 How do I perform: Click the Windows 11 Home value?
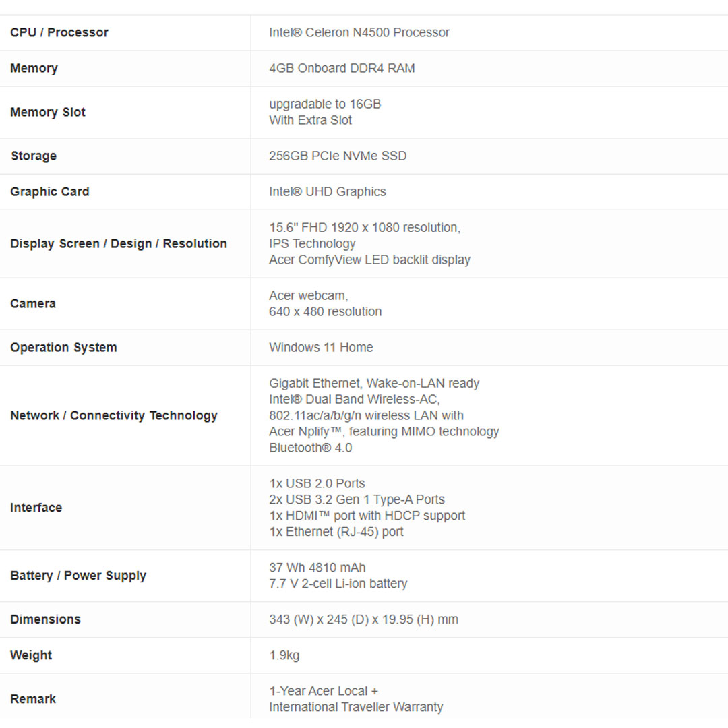321,347
